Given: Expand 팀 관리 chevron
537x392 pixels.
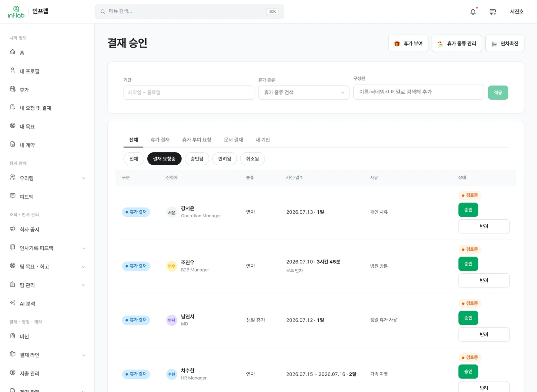Looking at the screenshot, I should pyautogui.click(x=84, y=285).
